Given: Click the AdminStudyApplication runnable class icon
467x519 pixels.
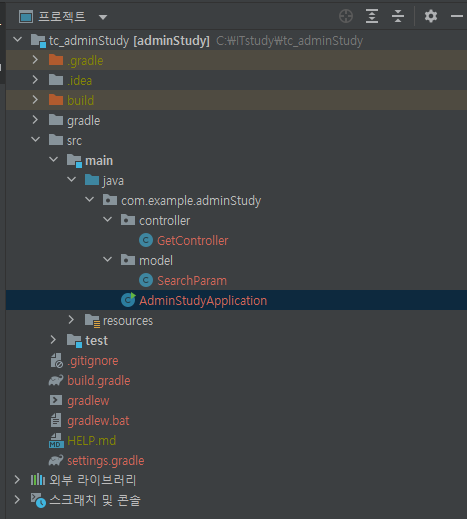Looking at the screenshot, I should pyautogui.click(x=128, y=300).
